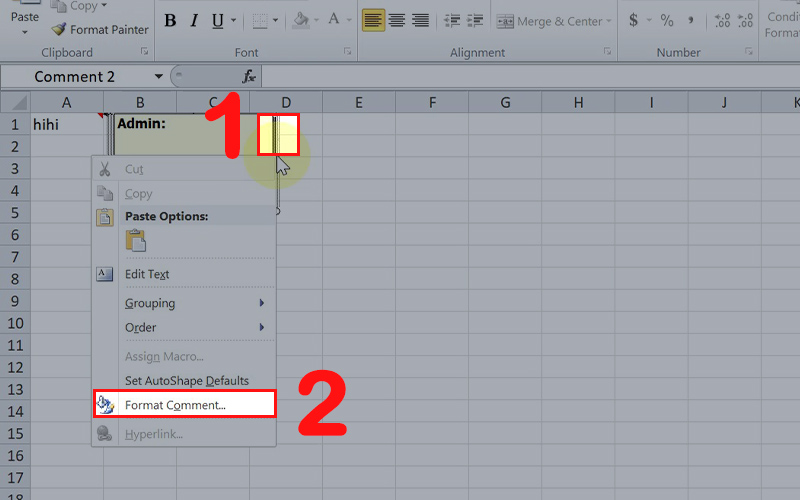Click the Format Comment icon in menu
Screen dimensions: 800x500
point(106,405)
